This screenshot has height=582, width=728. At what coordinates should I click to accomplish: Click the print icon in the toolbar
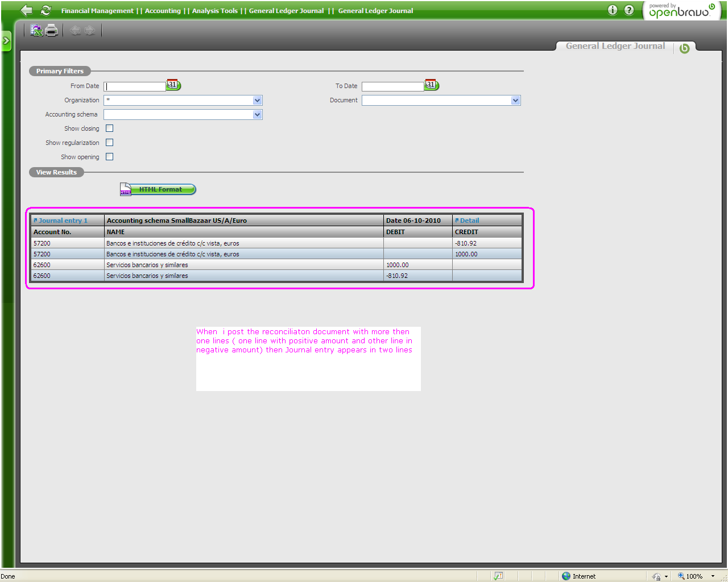pos(52,30)
